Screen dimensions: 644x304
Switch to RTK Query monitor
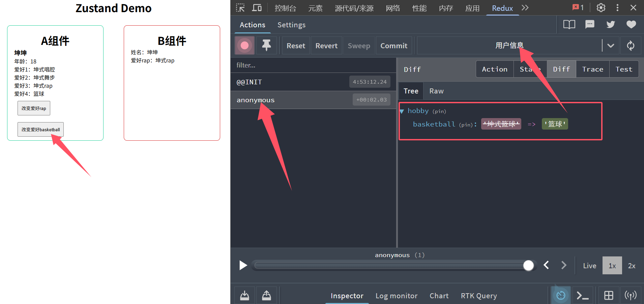[x=479, y=296]
